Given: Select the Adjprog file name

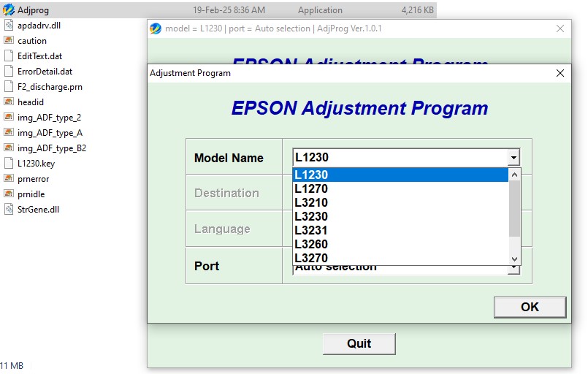Looking at the screenshot, I should click(x=33, y=10).
